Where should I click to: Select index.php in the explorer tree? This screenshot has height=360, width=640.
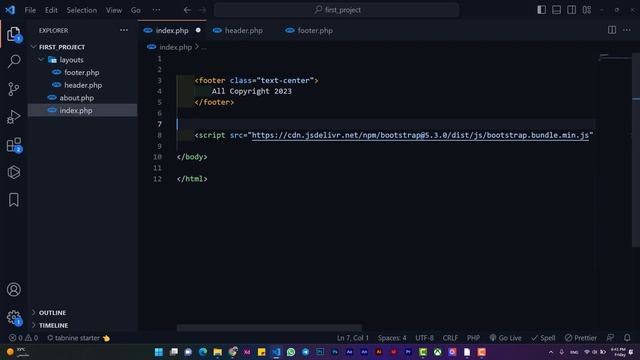83,110
